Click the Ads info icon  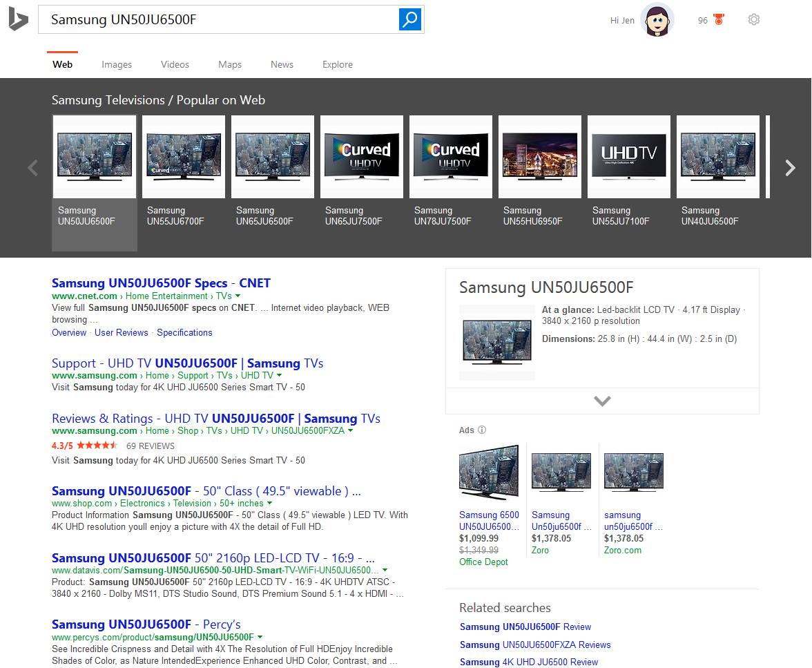pyautogui.click(x=482, y=430)
